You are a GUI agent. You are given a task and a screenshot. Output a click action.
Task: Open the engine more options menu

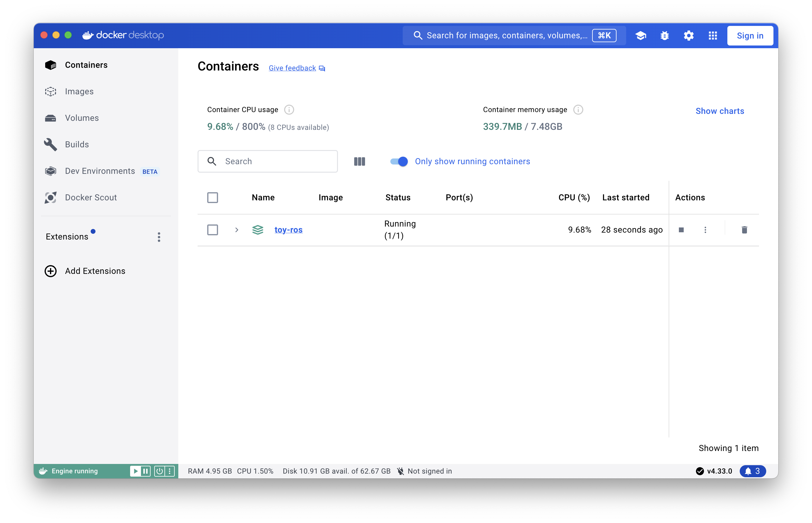(x=169, y=471)
